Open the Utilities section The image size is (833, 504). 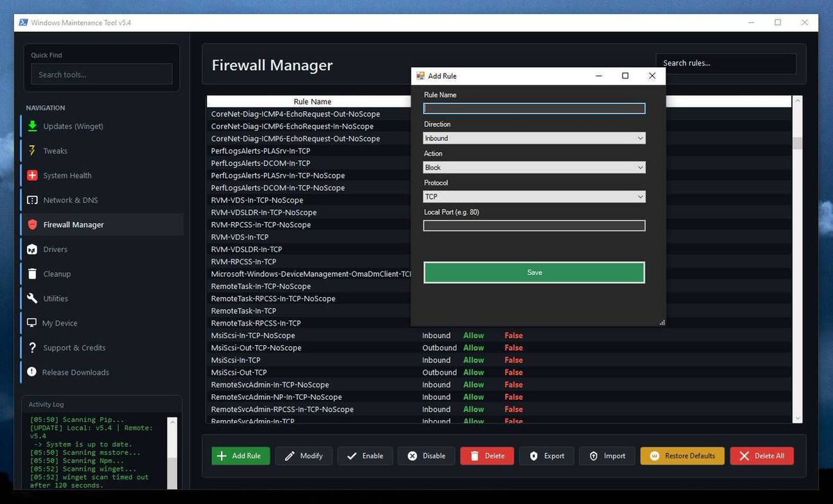point(103,298)
